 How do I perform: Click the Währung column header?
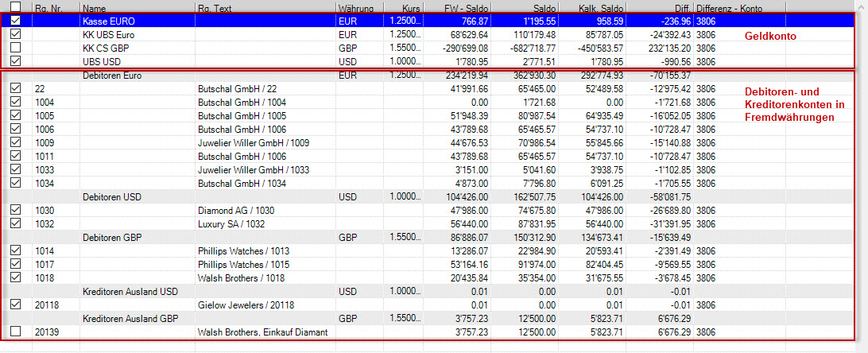click(358, 7)
